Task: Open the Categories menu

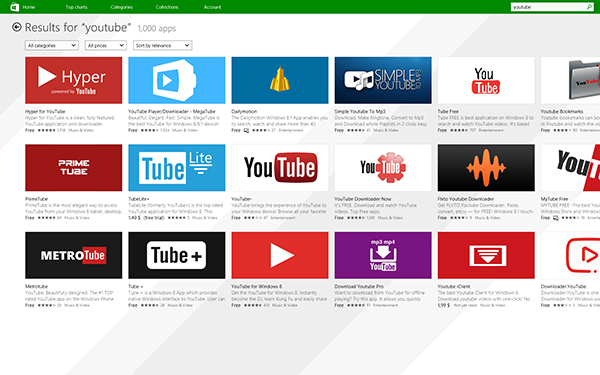Action: coord(122,7)
